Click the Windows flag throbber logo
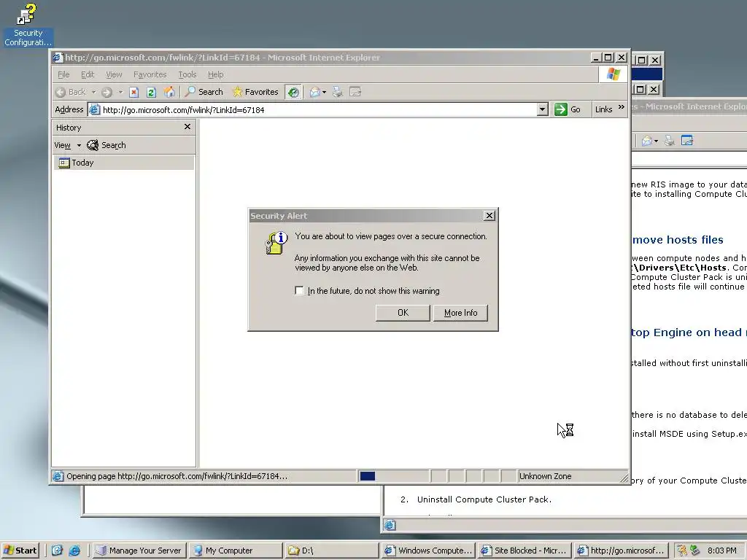The height and width of the screenshot is (560, 747). 613,74
